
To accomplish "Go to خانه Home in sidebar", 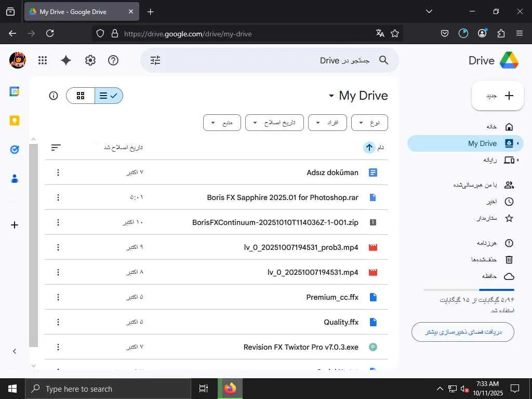I will click(x=465, y=127).
